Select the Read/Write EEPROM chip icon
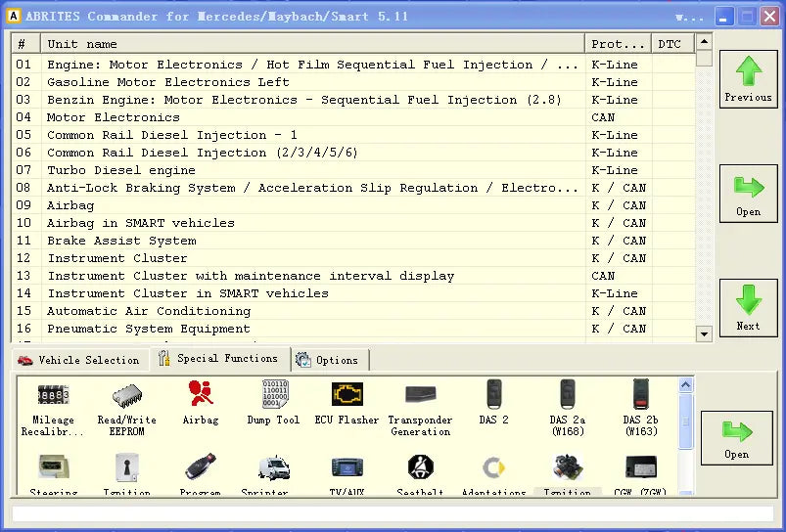 (127, 396)
